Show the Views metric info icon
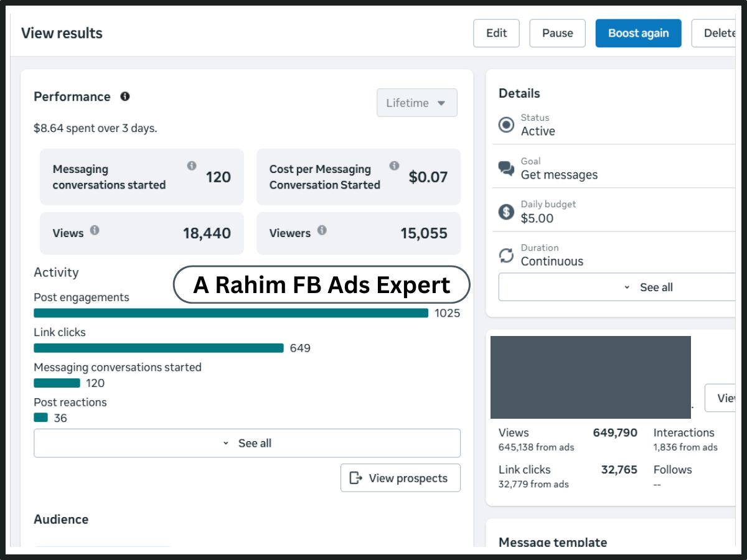This screenshot has height=560, width=747. click(95, 230)
